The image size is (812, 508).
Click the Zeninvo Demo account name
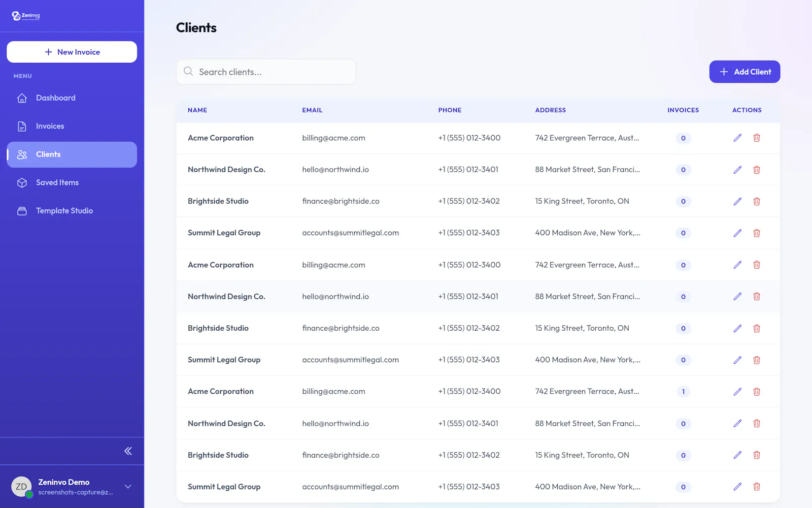click(64, 482)
